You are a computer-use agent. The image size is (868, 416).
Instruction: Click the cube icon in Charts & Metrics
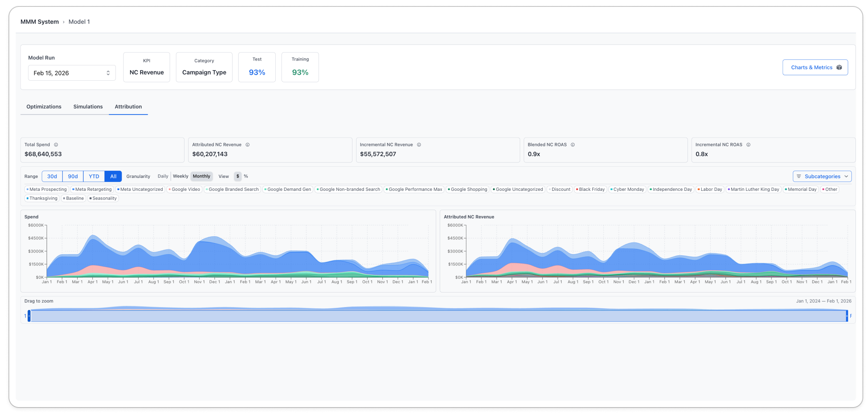click(x=839, y=67)
